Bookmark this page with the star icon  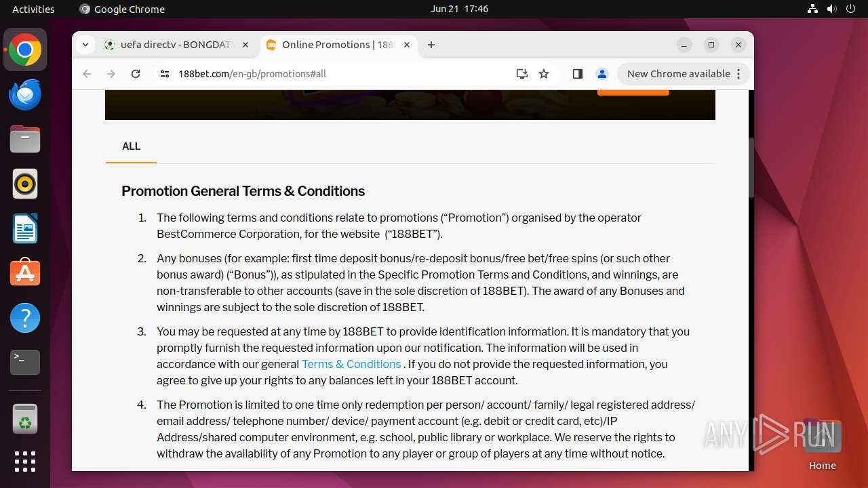point(544,74)
